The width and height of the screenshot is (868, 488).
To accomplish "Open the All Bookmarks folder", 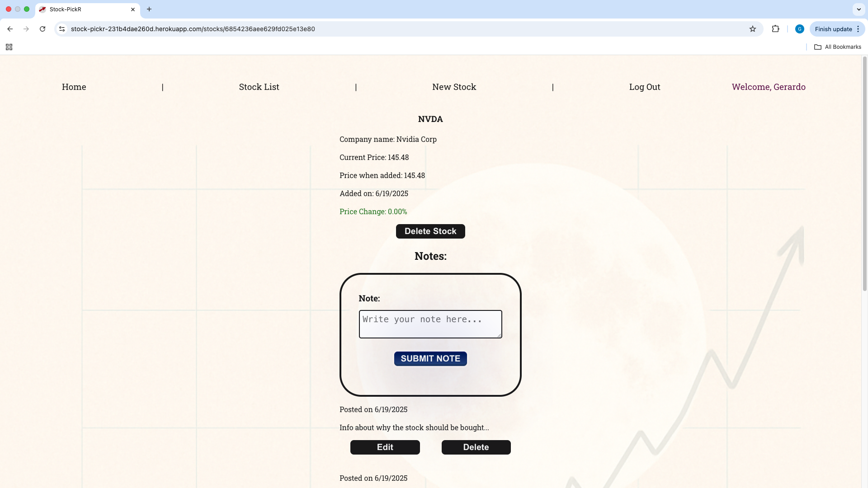I will (838, 47).
